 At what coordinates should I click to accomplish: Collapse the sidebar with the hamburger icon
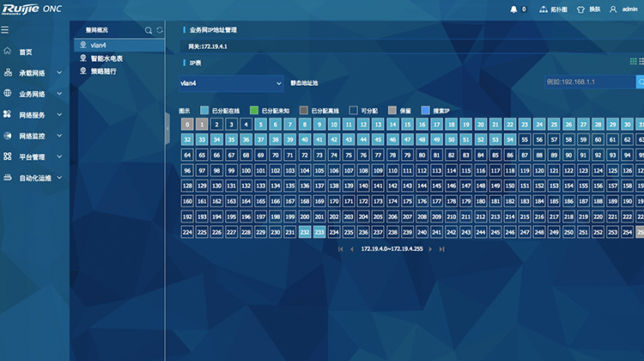point(5,30)
